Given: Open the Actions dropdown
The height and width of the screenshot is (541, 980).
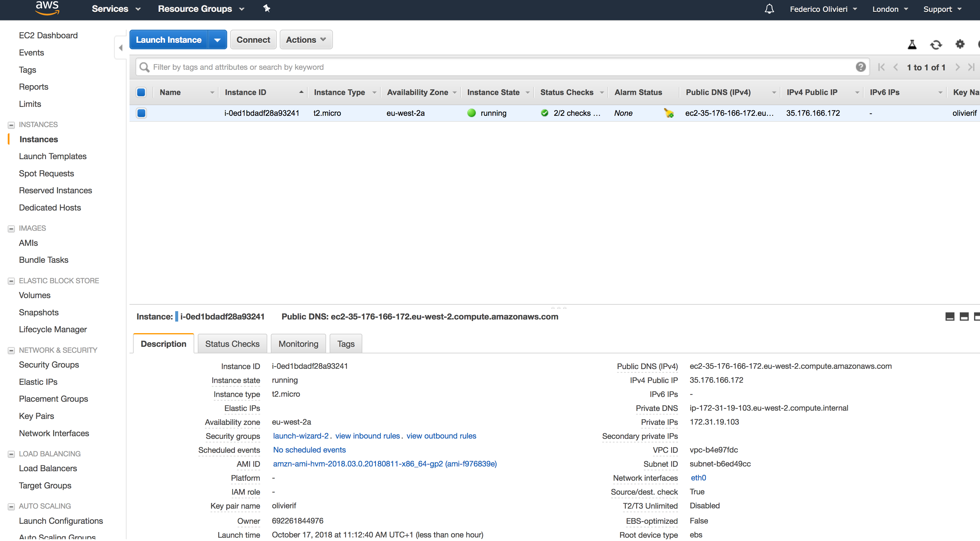Looking at the screenshot, I should [x=306, y=39].
